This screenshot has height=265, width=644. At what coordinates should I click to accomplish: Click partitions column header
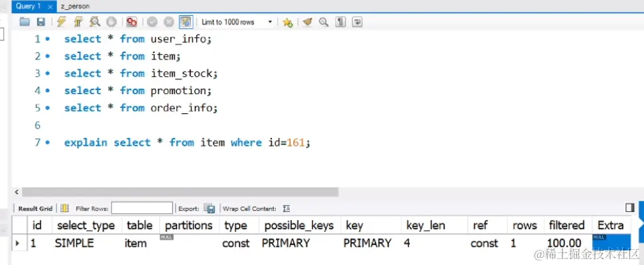click(x=189, y=225)
